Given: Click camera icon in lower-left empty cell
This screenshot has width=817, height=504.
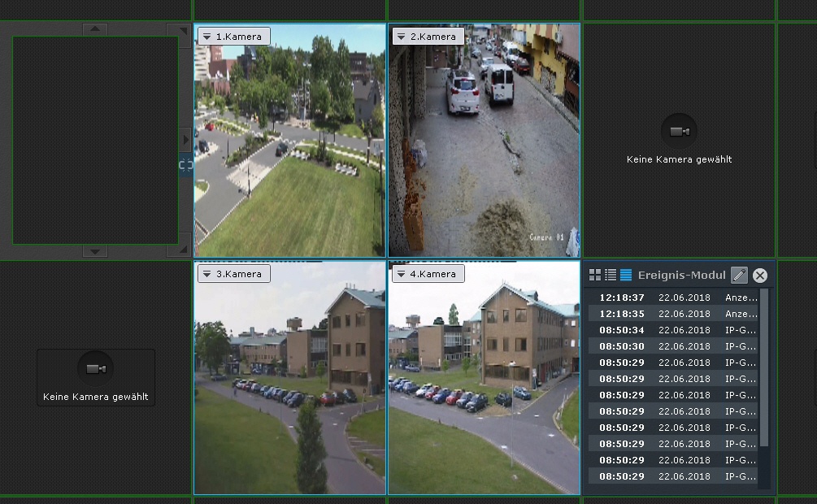Looking at the screenshot, I should coord(96,369).
